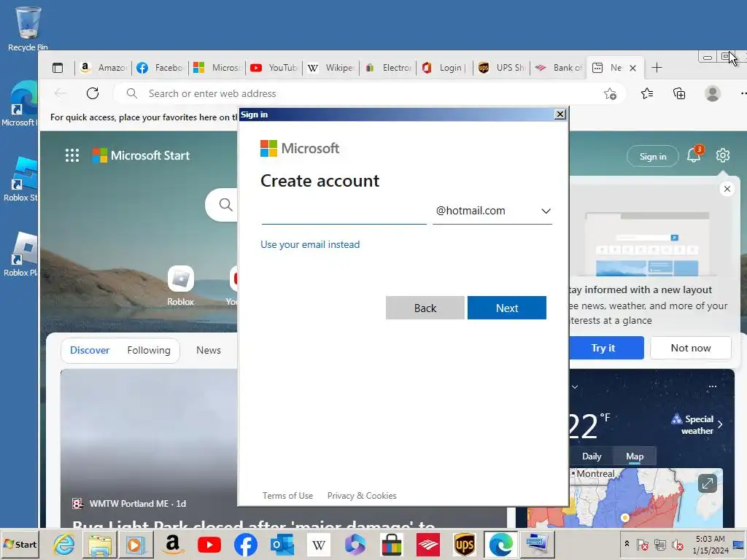Click the Edge tab actions menu icon

click(58, 68)
